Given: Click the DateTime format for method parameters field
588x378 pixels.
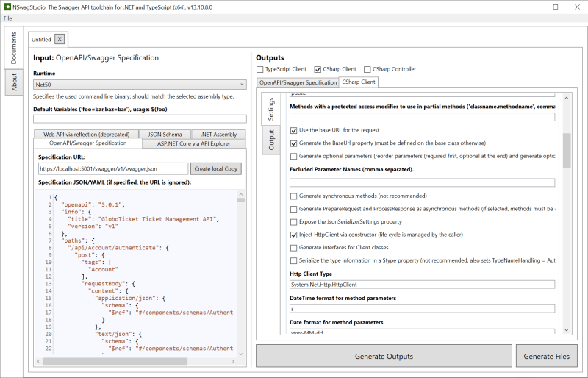Looking at the screenshot, I should 422,309.
